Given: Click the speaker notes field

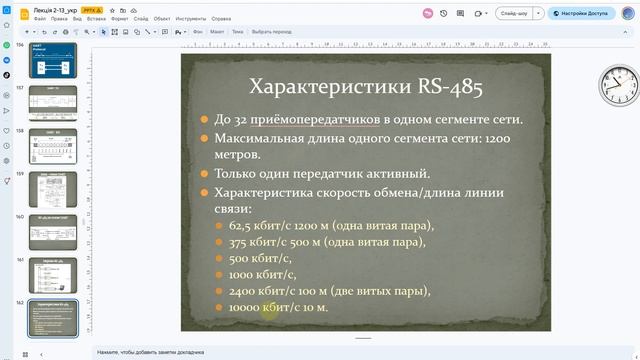Looking at the screenshot, I should [x=363, y=352].
